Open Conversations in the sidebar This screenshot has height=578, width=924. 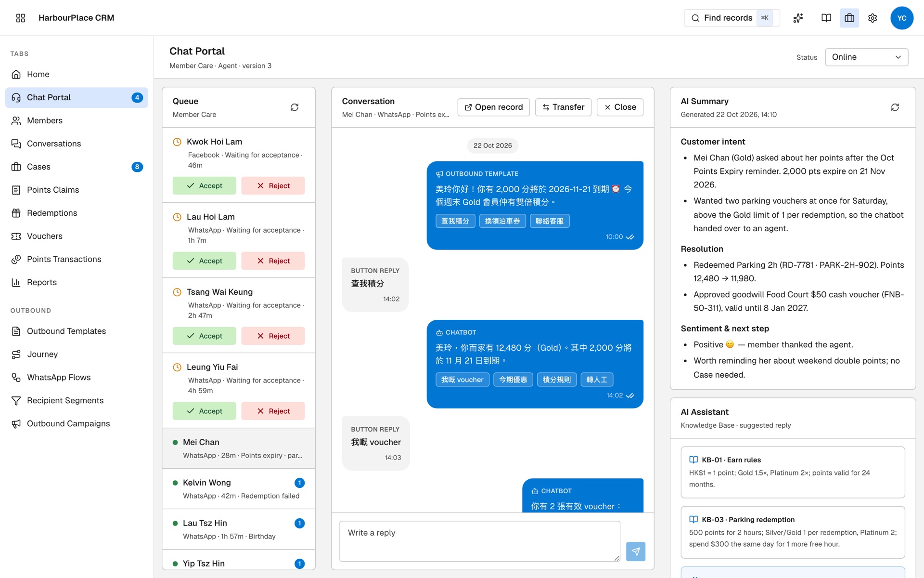(x=77, y=144)
